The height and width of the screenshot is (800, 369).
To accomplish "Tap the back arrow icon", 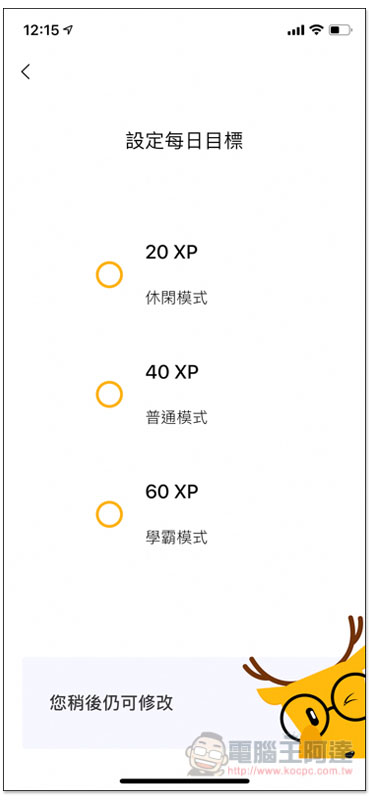I will (26, 71).
